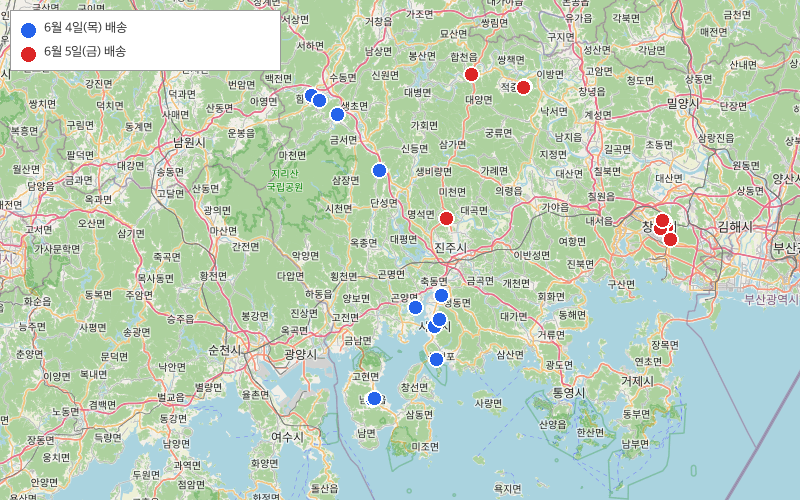Click the blue legend dot for 6월 4일(목)
The image size is (800, 500).
(29, 30)
